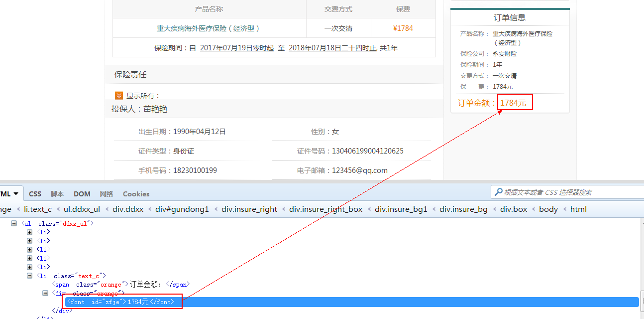The height and width of the screenshot is (319, 644).
Task: Open the HTML tab dropdown arrow
Action: point(16,193)
